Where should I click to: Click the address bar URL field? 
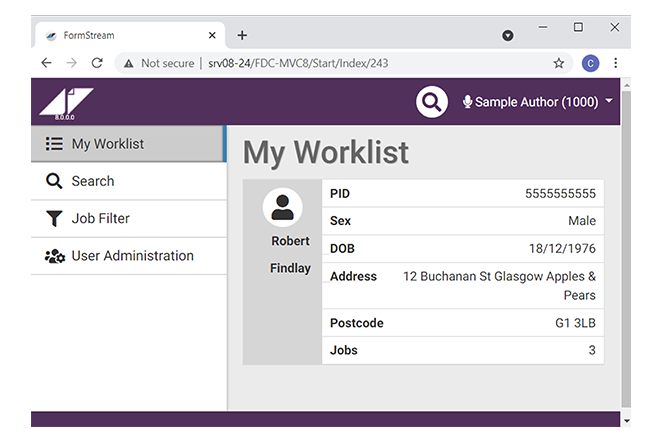(340, 63)
